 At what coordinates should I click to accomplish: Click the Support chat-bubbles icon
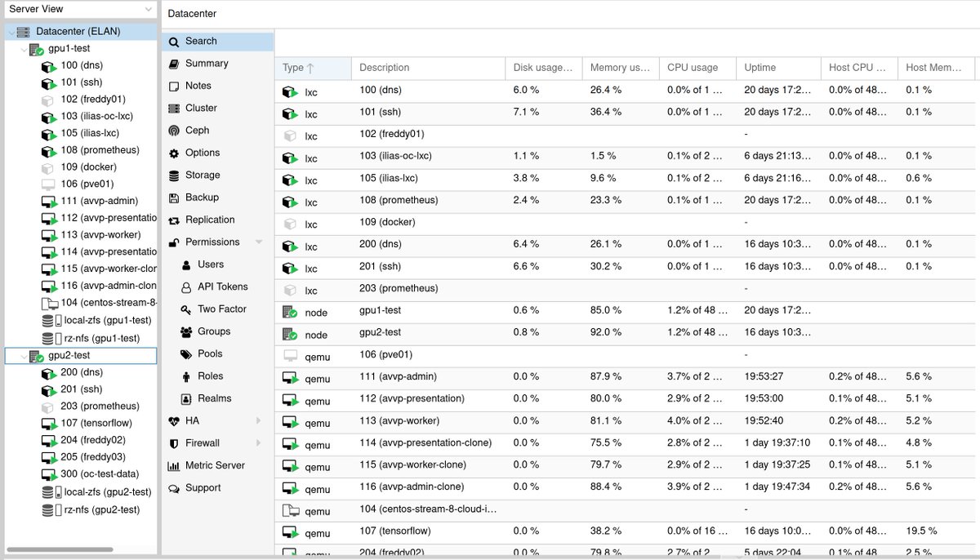pos(173,488)
